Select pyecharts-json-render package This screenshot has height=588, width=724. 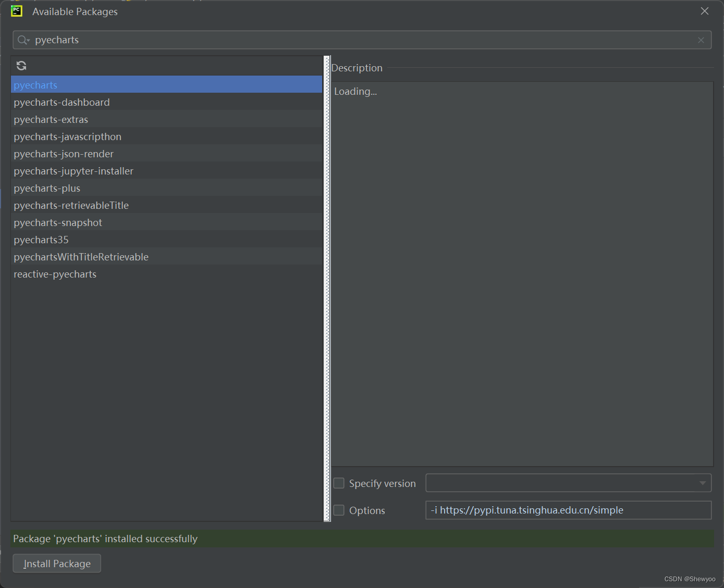64,154
